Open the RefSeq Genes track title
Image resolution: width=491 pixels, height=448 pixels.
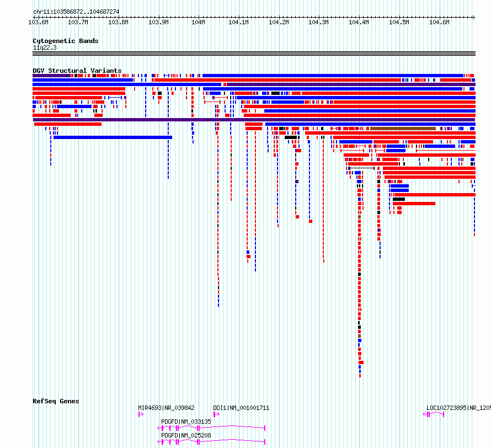56,401
